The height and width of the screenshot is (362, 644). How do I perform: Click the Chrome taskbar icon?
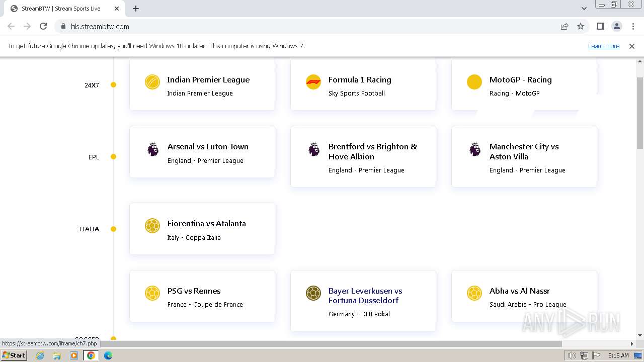(x=91, y=355)
